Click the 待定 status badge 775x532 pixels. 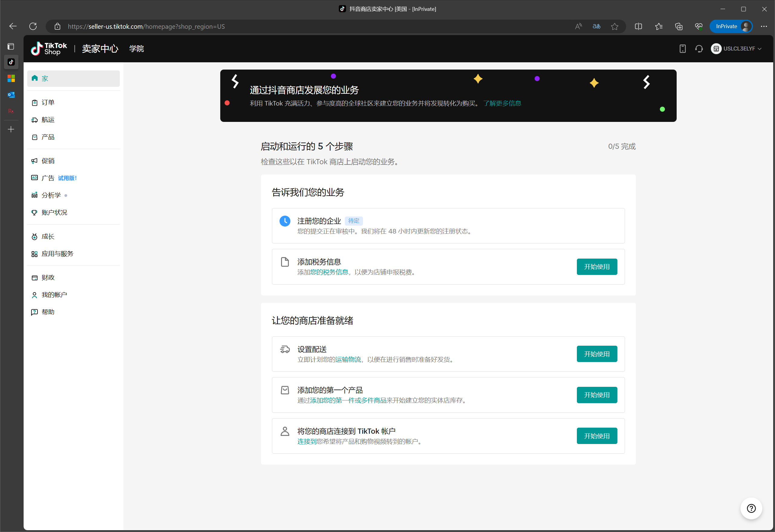point(354,221)
